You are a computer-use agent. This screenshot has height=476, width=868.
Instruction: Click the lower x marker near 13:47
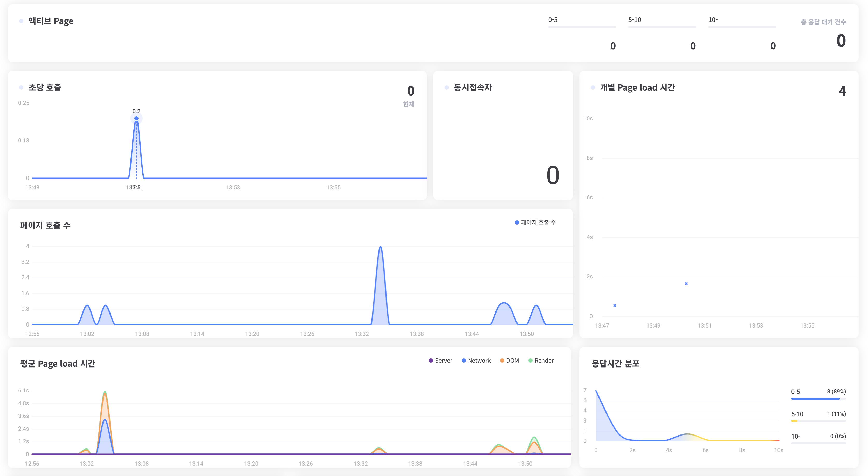[x=615, y=305]
